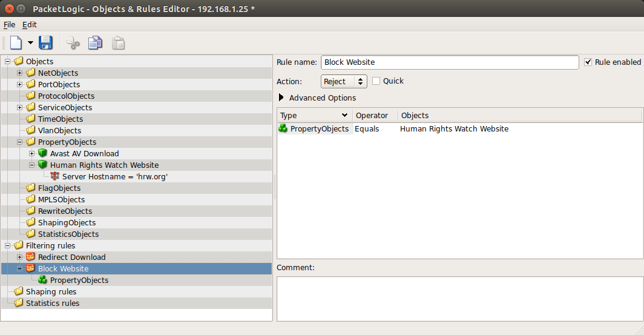Image resolution: width=644 pixels, height=335 pixels.
Task: Click the Operator column header
Action: [x=375, y=116]
